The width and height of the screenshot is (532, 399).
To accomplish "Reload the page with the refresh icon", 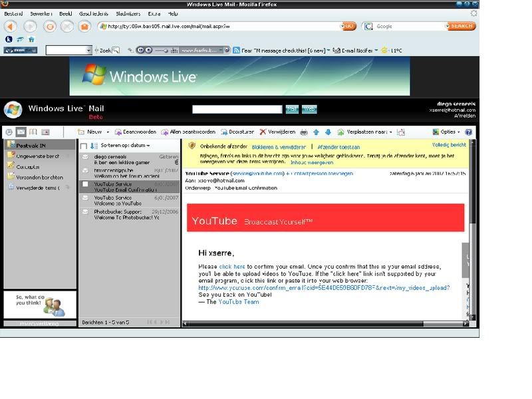I will (x=49, y=26).
